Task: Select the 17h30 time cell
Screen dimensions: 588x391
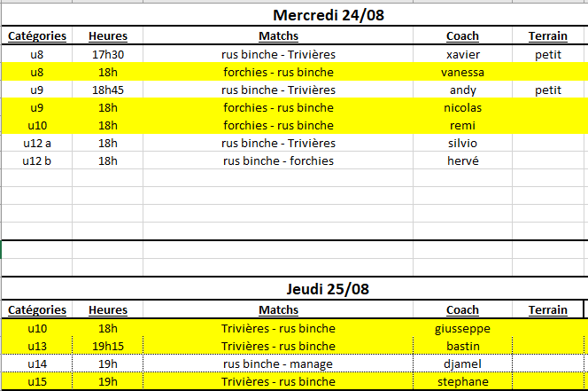Action: (108, 54)
